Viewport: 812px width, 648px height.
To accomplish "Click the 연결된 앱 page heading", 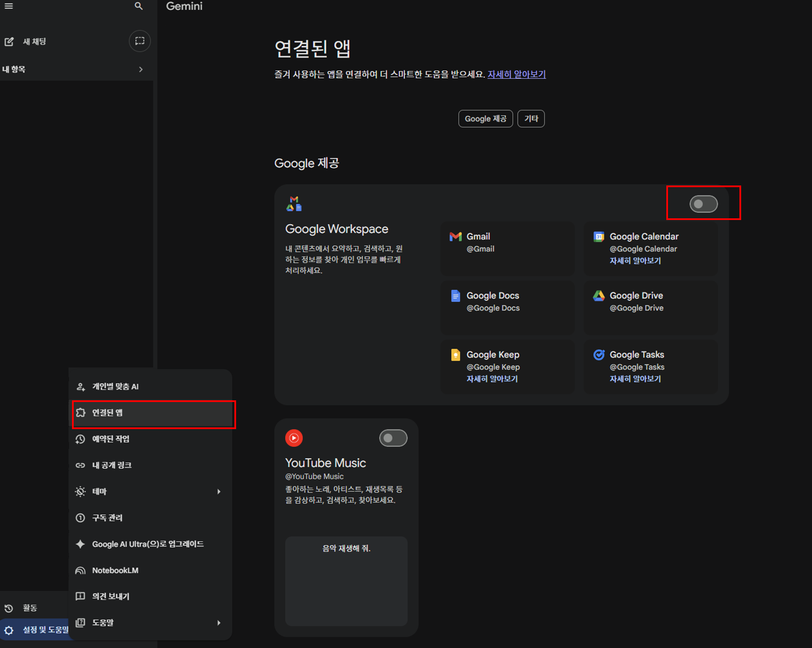I will pyautogui.click(x=313, y=48).
